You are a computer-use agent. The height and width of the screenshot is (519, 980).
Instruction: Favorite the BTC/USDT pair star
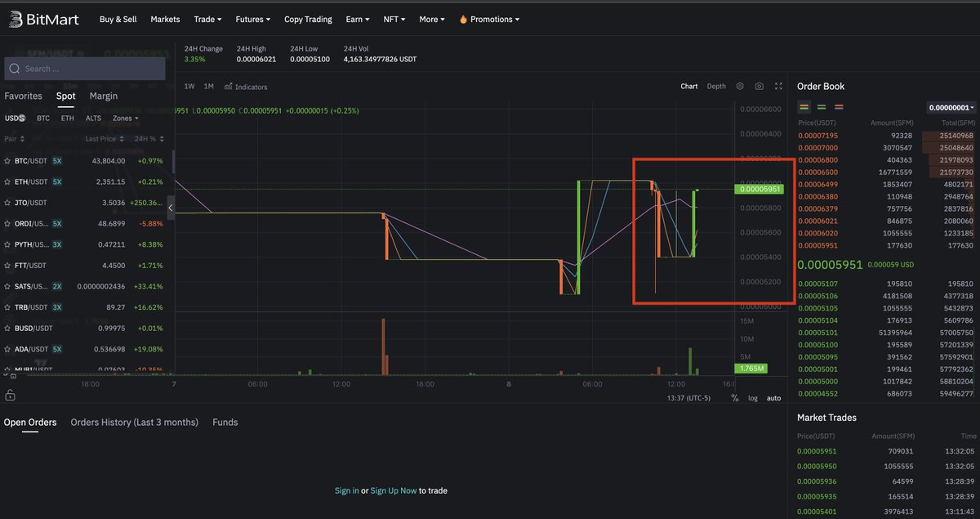pos(7,161)
